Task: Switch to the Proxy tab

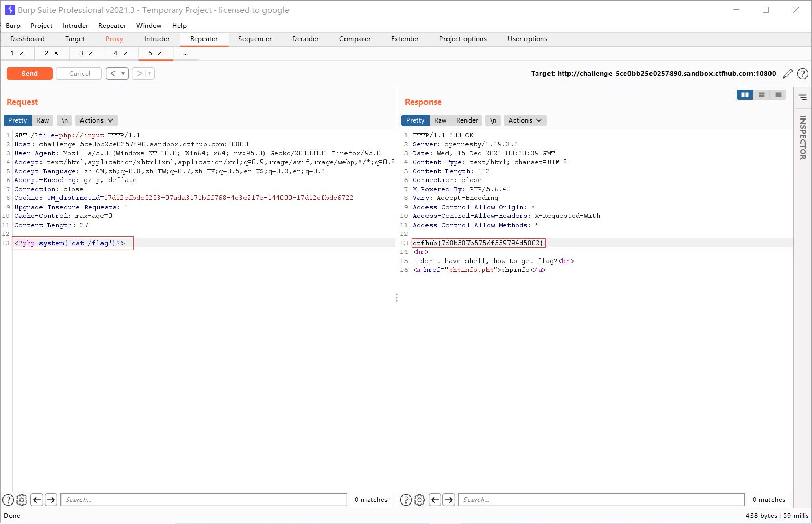Action: (114, 39)
